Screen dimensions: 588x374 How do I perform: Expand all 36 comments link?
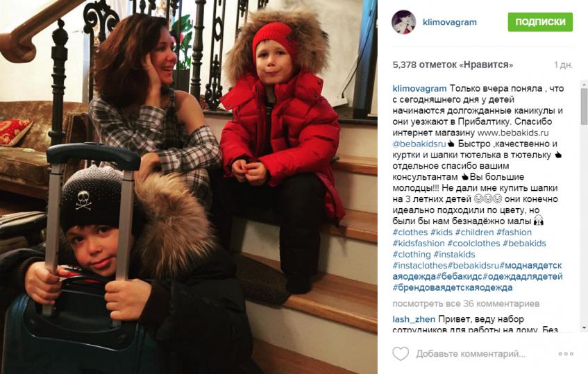(466, 303)
